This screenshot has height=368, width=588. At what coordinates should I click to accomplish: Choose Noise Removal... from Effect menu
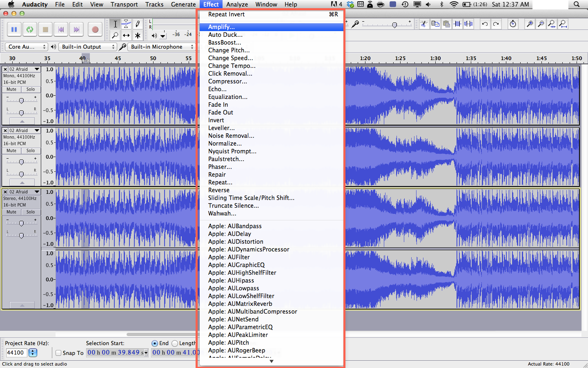[272, 136]
